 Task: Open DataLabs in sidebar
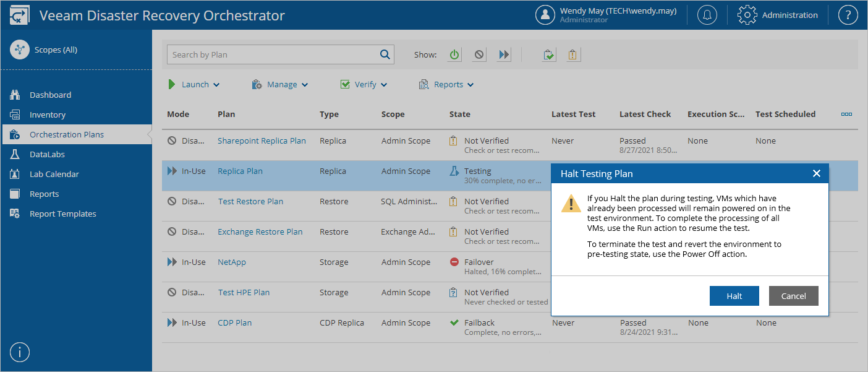tap(47, 154)
